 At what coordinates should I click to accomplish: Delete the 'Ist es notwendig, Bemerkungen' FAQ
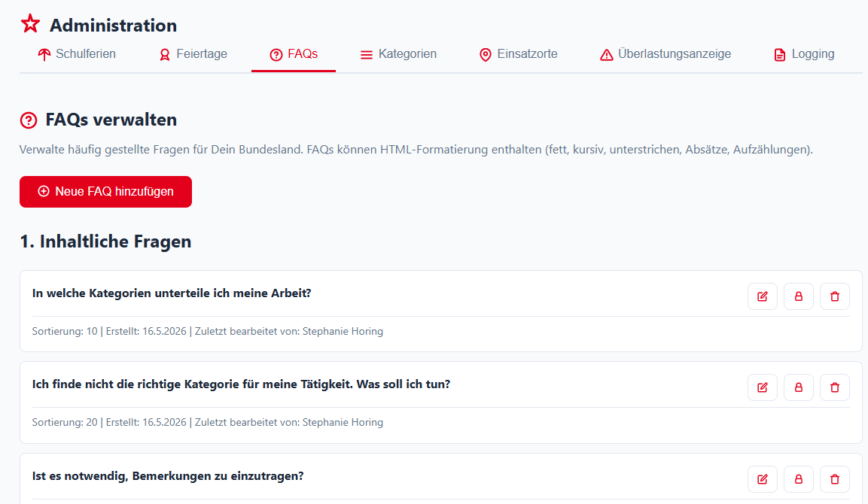tap(835, 479)
